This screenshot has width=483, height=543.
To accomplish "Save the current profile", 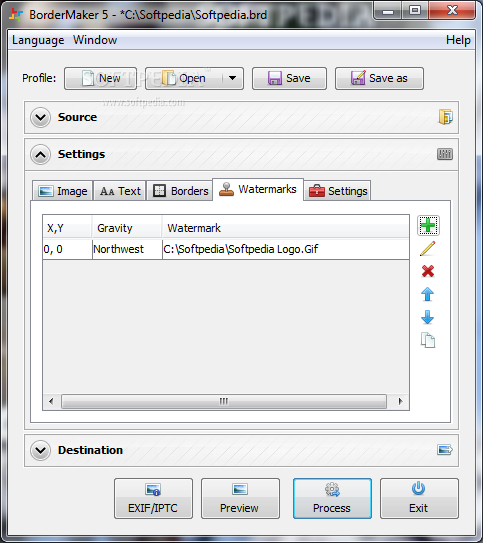I will point(289,78).
